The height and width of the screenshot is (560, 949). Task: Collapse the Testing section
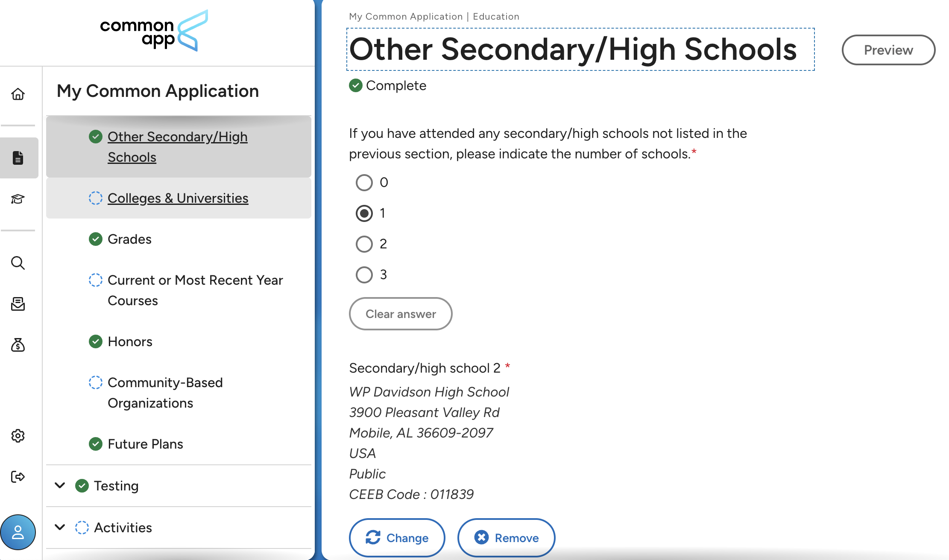(x=60, y=485)
